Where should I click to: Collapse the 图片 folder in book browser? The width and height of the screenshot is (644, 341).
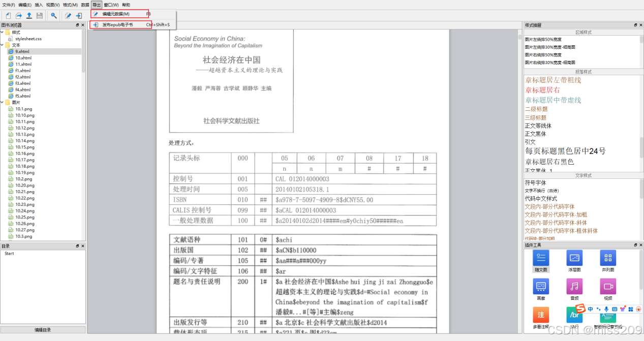[2, 103]
